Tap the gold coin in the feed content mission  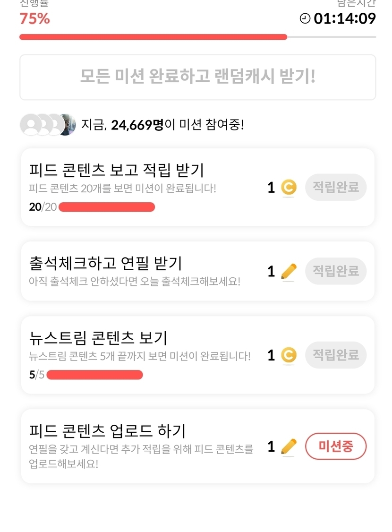point(289,188)
